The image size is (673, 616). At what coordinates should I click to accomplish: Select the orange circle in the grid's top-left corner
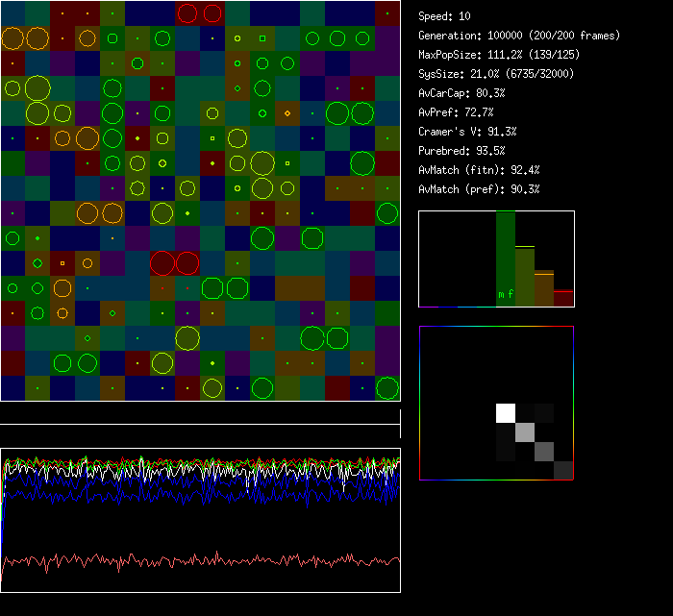click(x=12, y=38)
